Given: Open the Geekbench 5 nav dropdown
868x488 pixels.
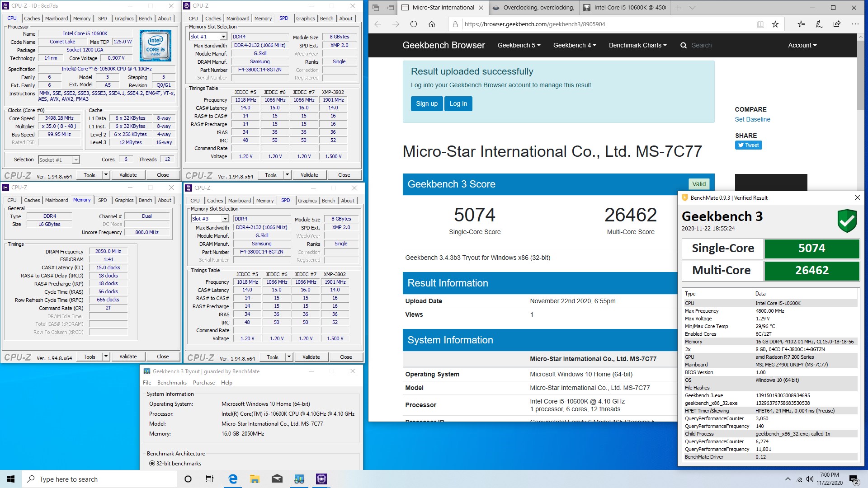Looking at the screenshot, I should pos(519,45).
